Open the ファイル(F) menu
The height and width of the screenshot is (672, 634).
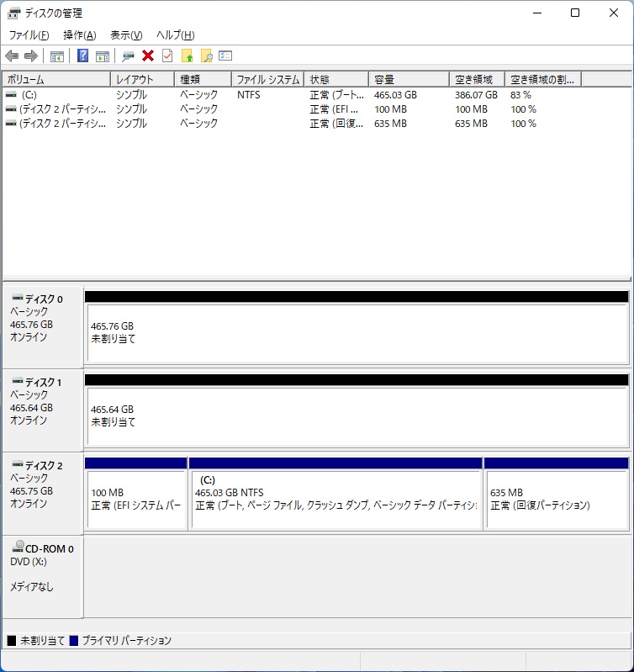pos(29,35)
